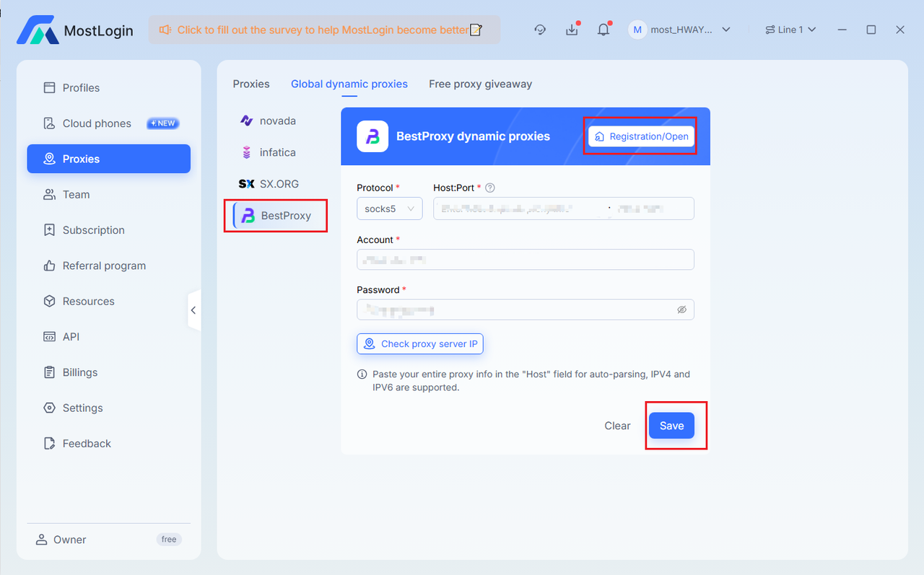Image resolution: width=924 pixels, height=575 pixels.
Task: Collapse the left sidebar with arrow
Action: tap(193, 310)
